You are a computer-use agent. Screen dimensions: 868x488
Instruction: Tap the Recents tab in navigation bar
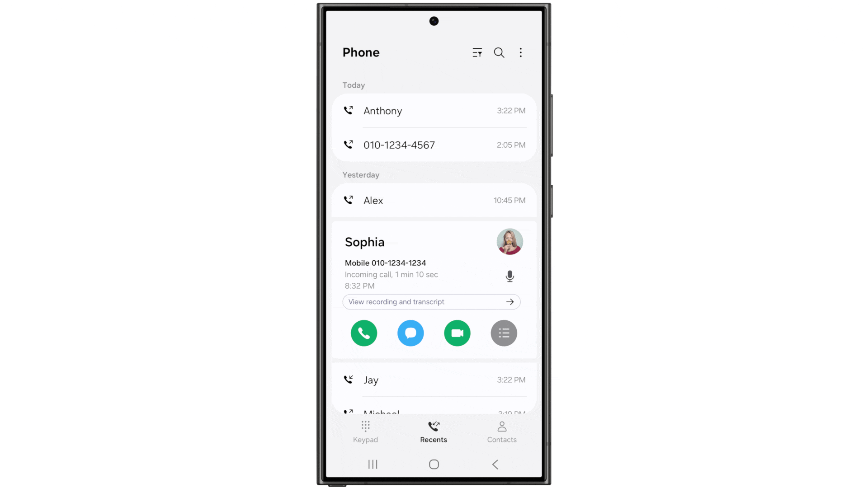[x=434, y=431]
